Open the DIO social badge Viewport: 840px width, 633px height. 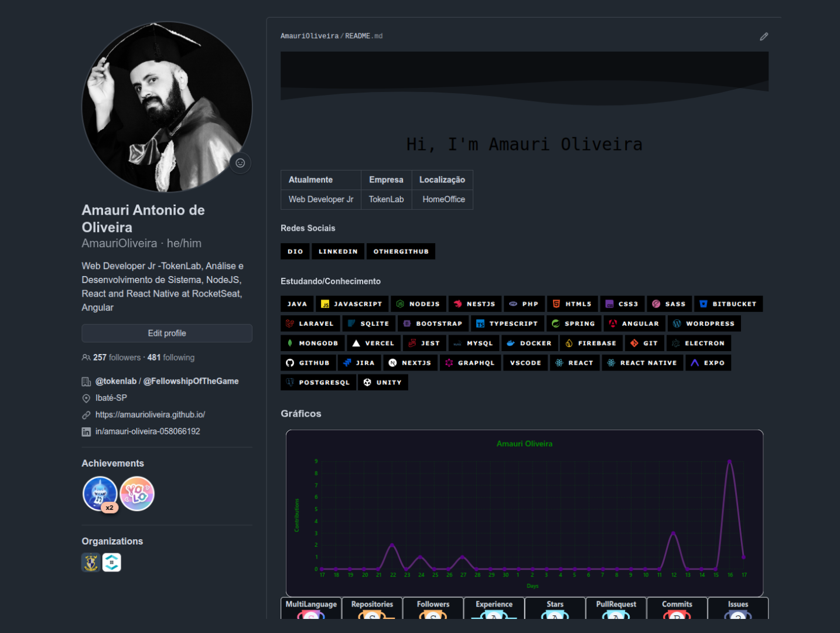click(x=295, y=251)
